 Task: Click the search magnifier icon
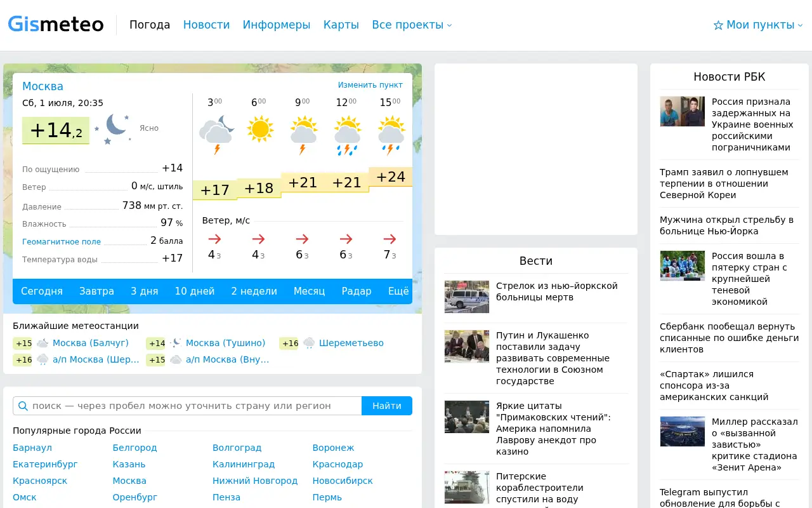click(x=23, y=406)
